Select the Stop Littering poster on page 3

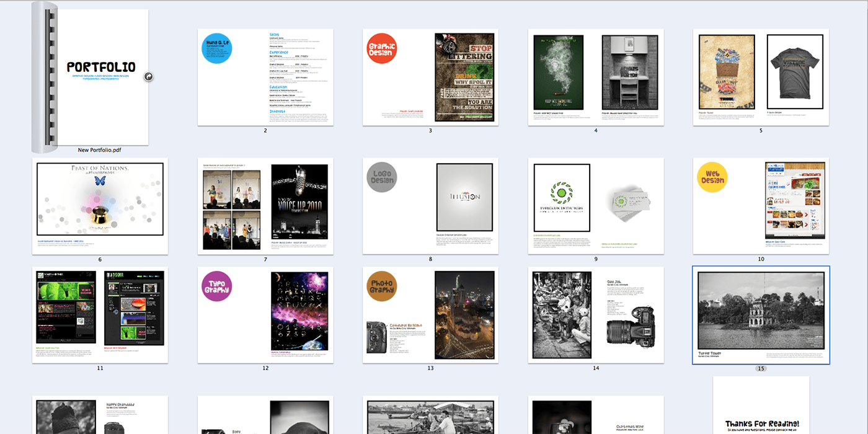(464, 77)
